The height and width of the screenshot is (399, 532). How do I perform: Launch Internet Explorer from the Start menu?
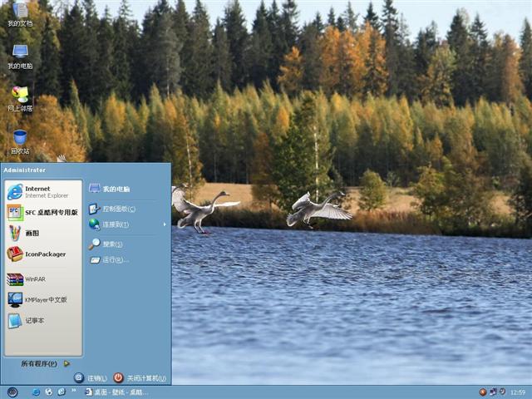point(43,192)
